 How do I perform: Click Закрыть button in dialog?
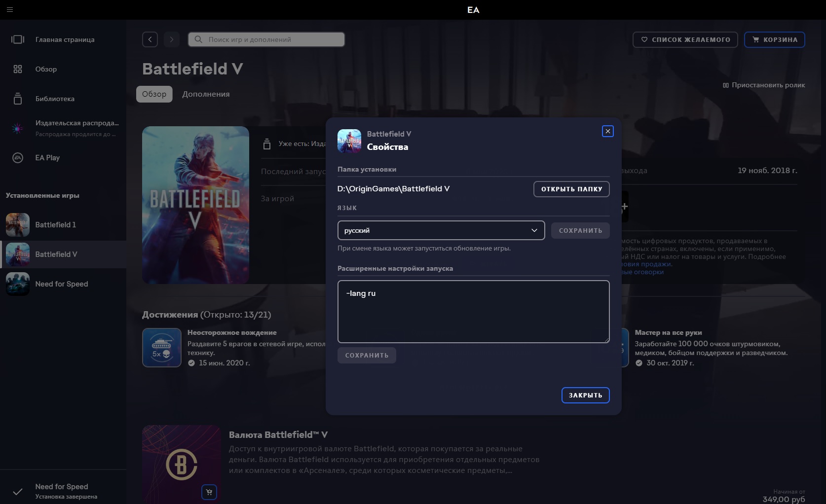(x=585, y=395)
